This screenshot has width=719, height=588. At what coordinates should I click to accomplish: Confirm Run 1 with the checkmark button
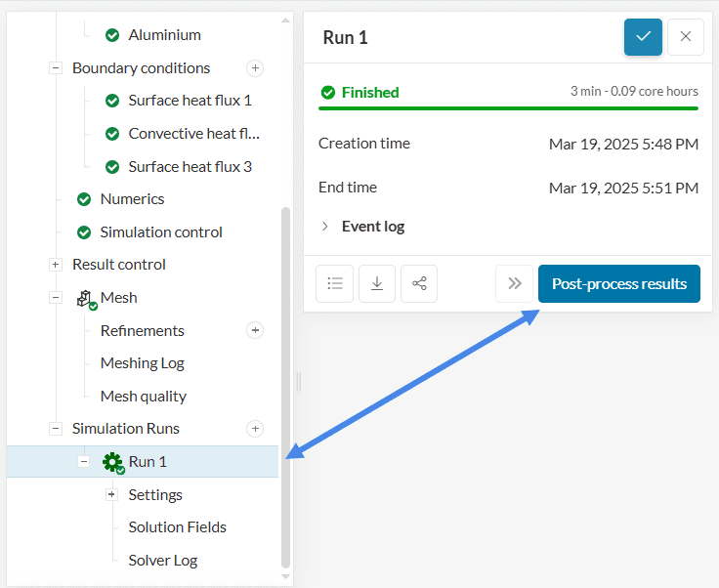tap(643, 37)
